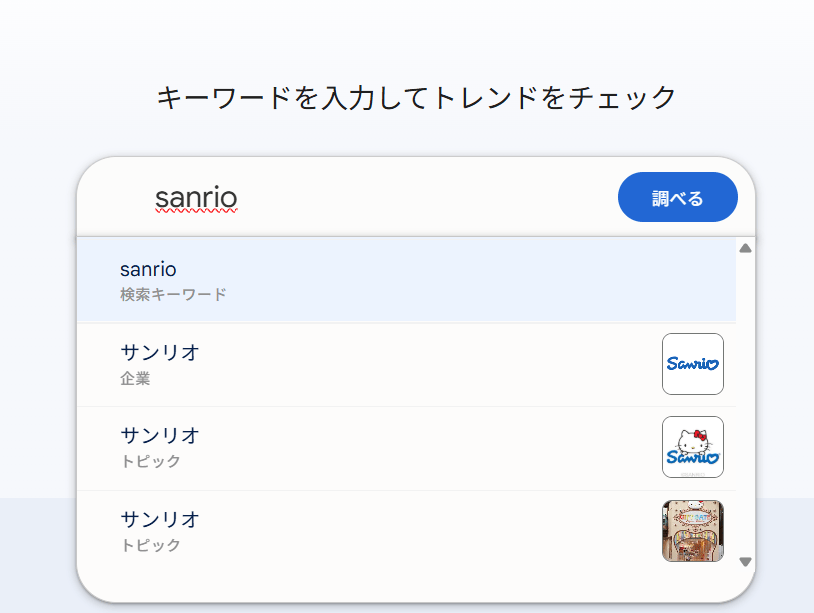
Task: Select the highlighted sanrio search keyword suggestion
Action: 400,280
